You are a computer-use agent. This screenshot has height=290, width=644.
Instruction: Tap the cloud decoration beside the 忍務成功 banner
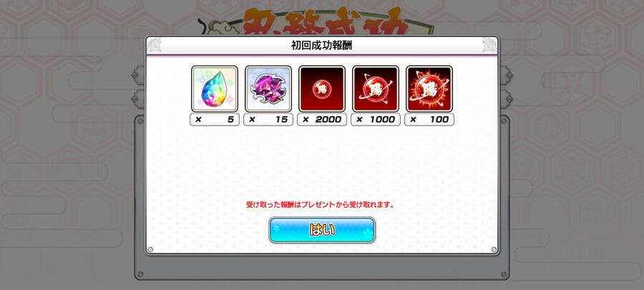(x=216, y=27)
